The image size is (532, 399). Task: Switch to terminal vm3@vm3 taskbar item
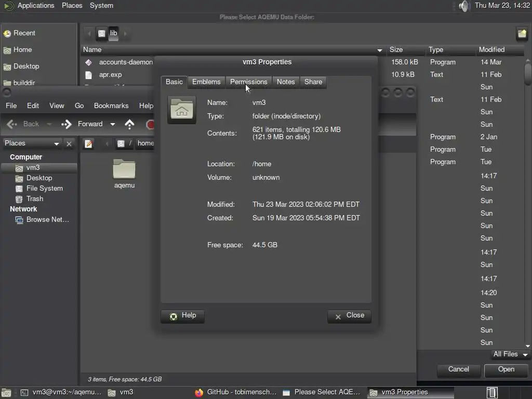61,393
